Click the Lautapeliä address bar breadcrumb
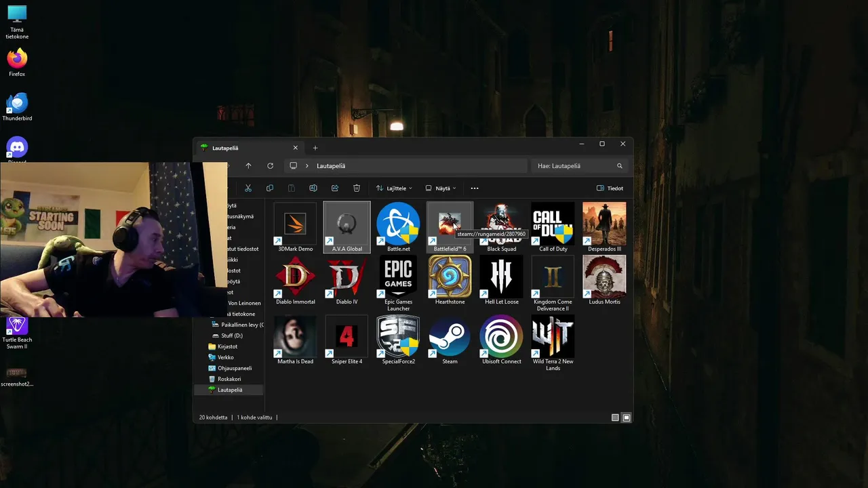The height and width of the screenshot is (488, 868). point(331,165)
